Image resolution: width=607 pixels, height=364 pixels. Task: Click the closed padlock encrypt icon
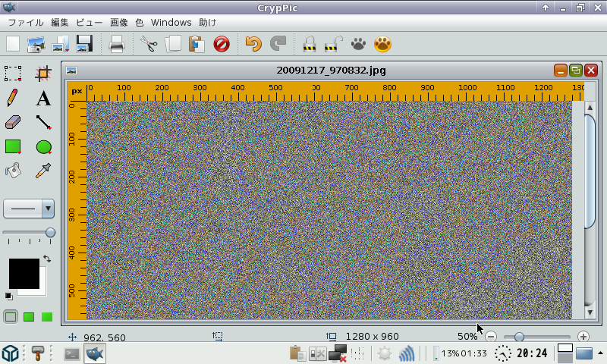point(309,44)
